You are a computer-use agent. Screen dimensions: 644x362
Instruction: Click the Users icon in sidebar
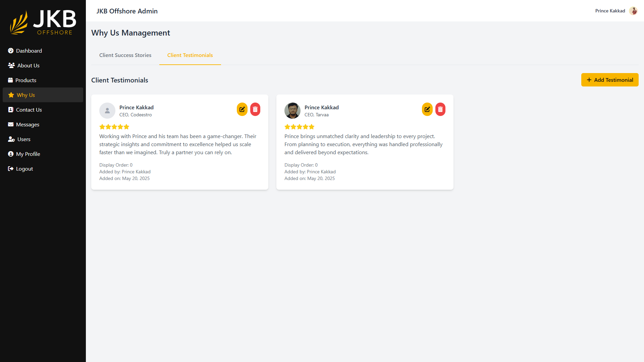tap(11, 139)
